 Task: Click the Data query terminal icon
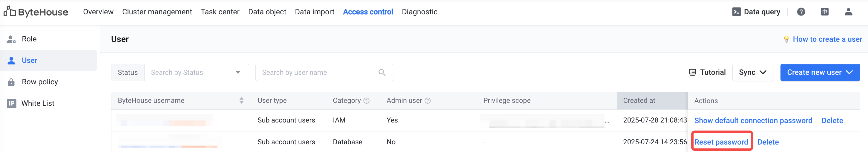736,12
